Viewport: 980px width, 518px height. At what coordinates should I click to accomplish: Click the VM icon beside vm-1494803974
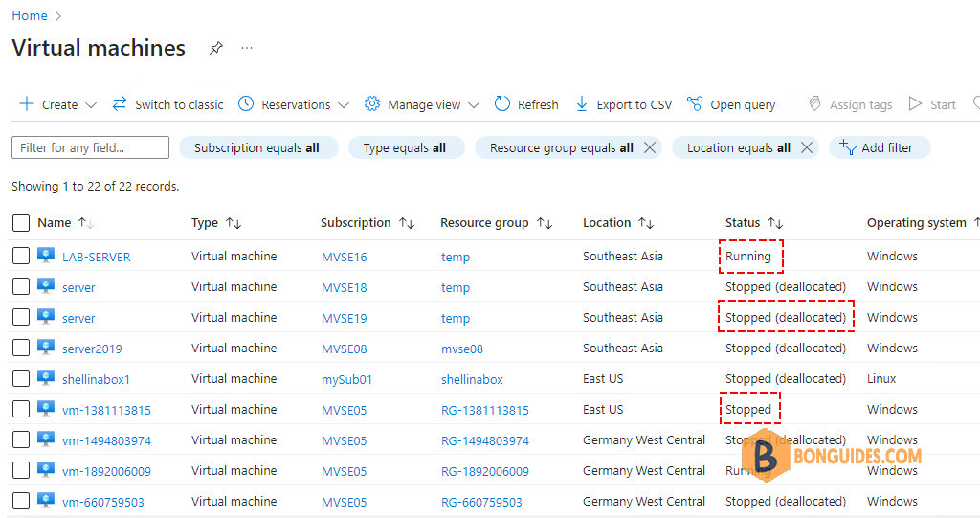point(46,439)
